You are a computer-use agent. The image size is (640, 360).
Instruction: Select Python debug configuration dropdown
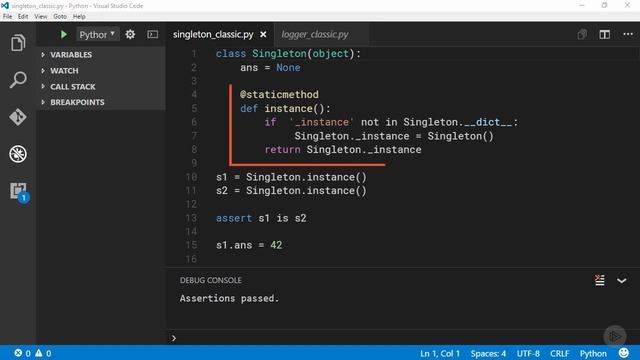click(97, 35)
